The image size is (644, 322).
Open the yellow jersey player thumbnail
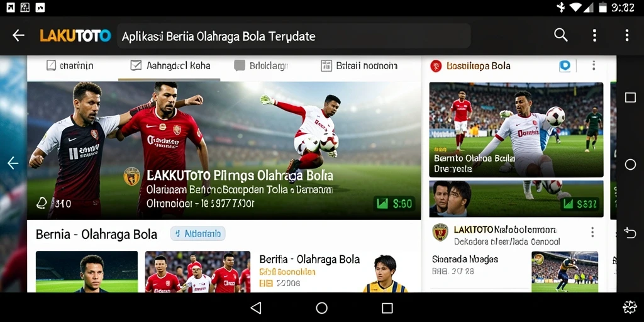(386, 273)
